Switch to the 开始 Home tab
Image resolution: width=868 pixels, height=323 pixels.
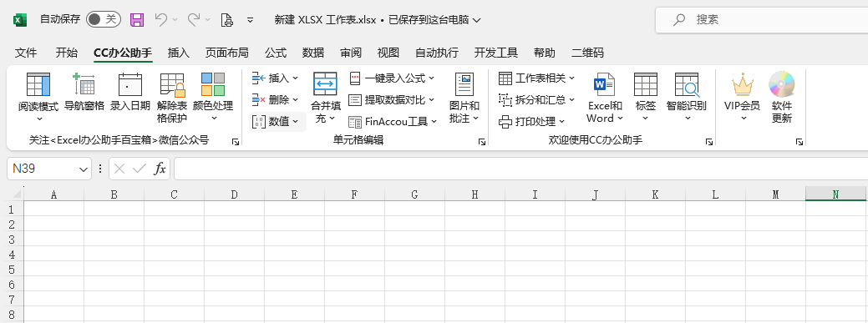[x=67, y=53]
